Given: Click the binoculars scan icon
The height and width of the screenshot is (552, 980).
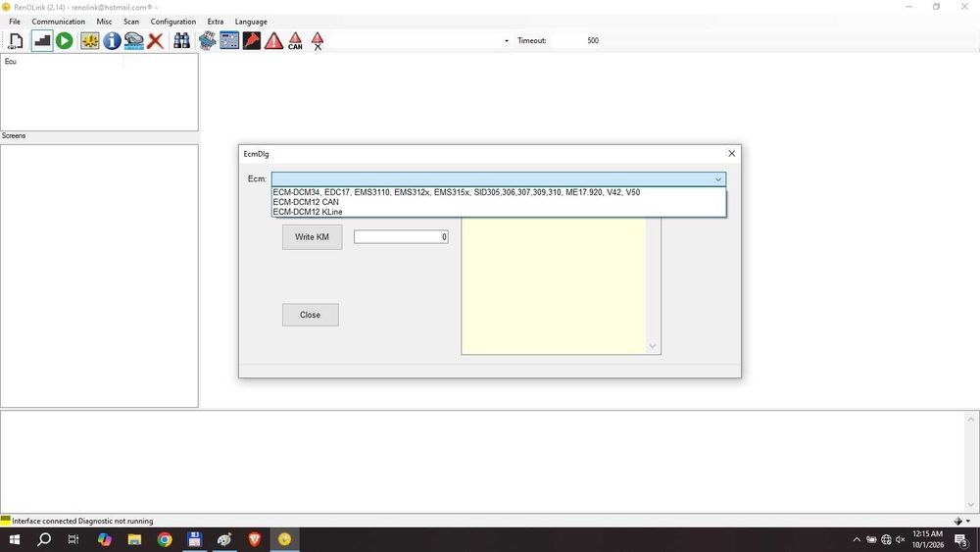Looking at the screenshot, I should coord(182,41).
